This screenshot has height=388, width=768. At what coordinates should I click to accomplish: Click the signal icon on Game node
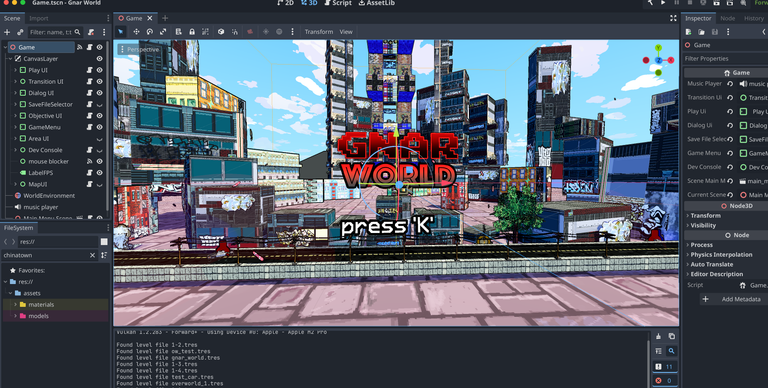click(80, 48)
